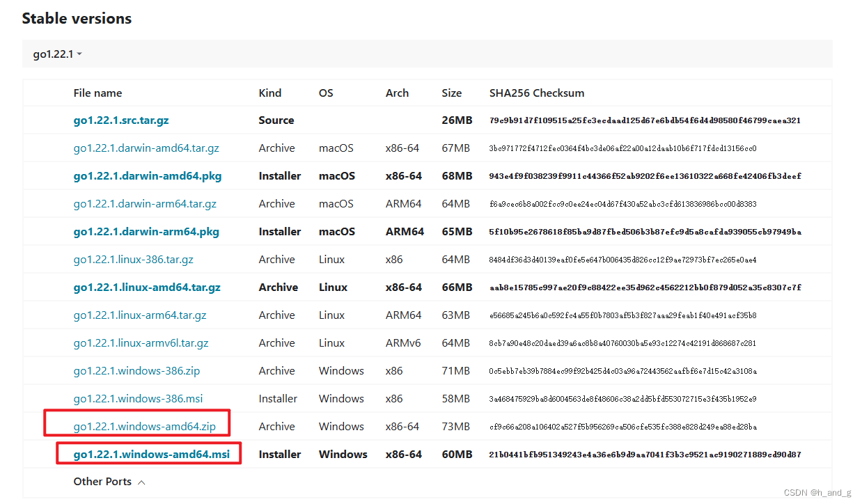Screen dimensions: 862x504
Task: Download go1.22.1.linux-386.tar.gz archive
Action: point(134,260)
